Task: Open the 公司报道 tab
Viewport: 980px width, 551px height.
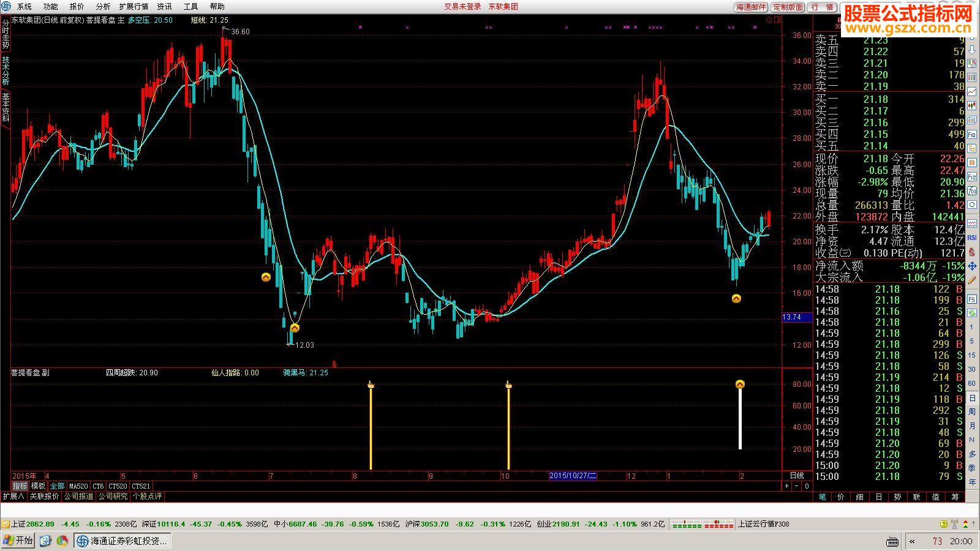Action: pos(79,497)
